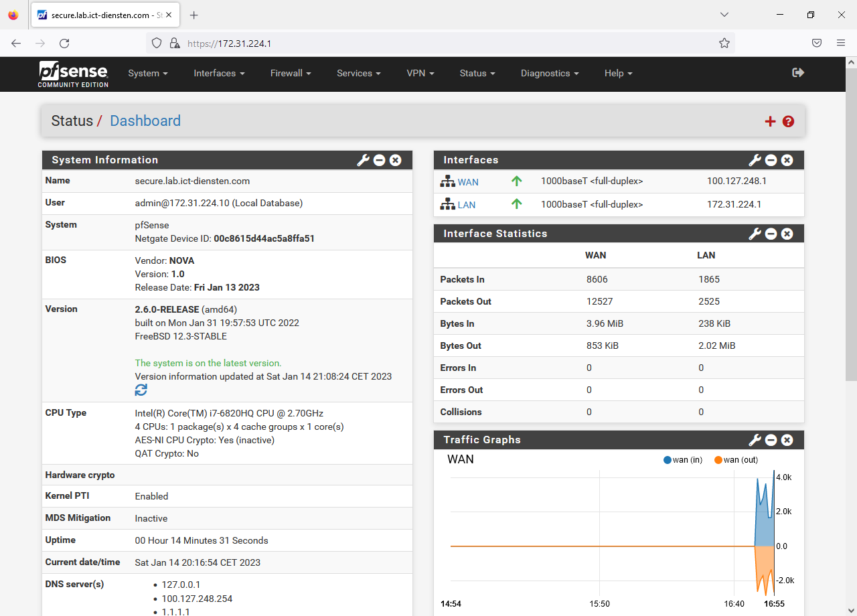Image resolution: width=857 pixels, height=616 pixels.
Task: Remove the Interface Statistics widget
Action: (787, 234)
